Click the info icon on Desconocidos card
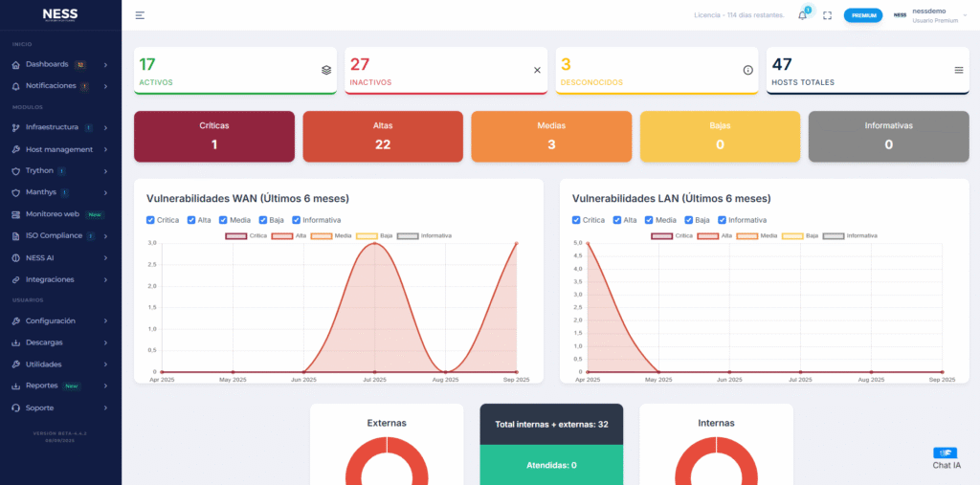The image size is (980, 485). pyautogui.click(x=747, y=70)
